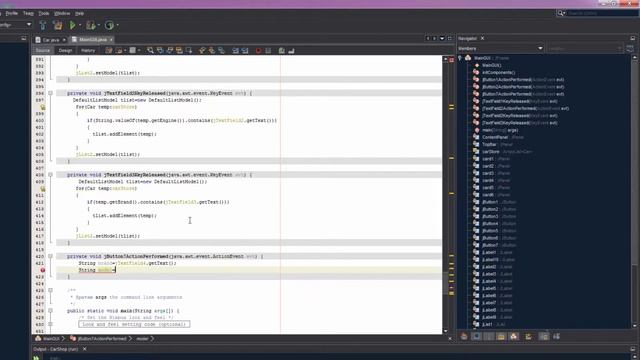
Task: Click the red error marker on line 422
Action: click(42, 270)
